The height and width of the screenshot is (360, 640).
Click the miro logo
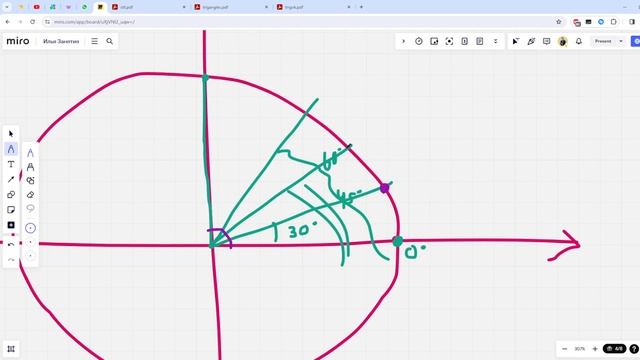pyautogui.click(x=18, y=41)
